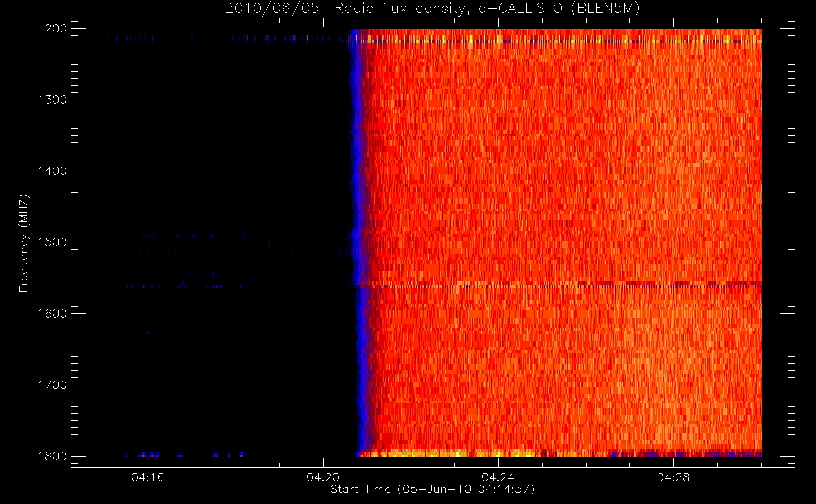The width and height of the screenshot is (816, 504).
Task: Click the 1400 frequency tick label
Action: pyautogui.click(x=52, y=171)
